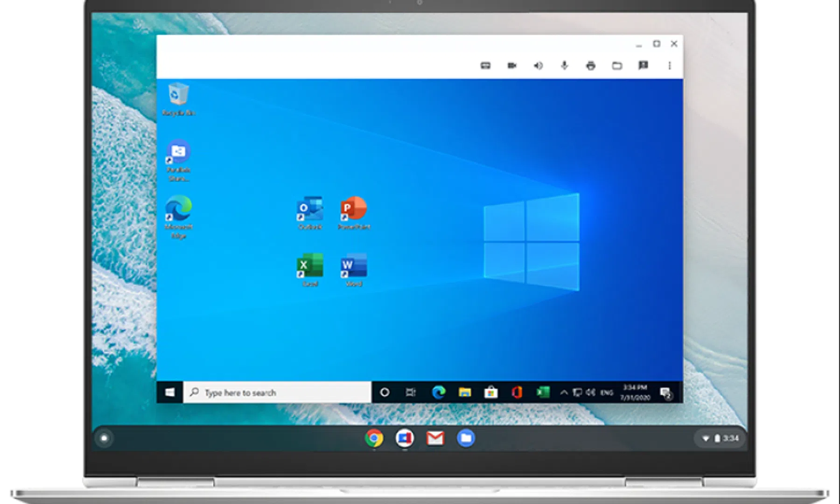
Task: Click the 'Type here to search' box
Action: click(278, 392)
